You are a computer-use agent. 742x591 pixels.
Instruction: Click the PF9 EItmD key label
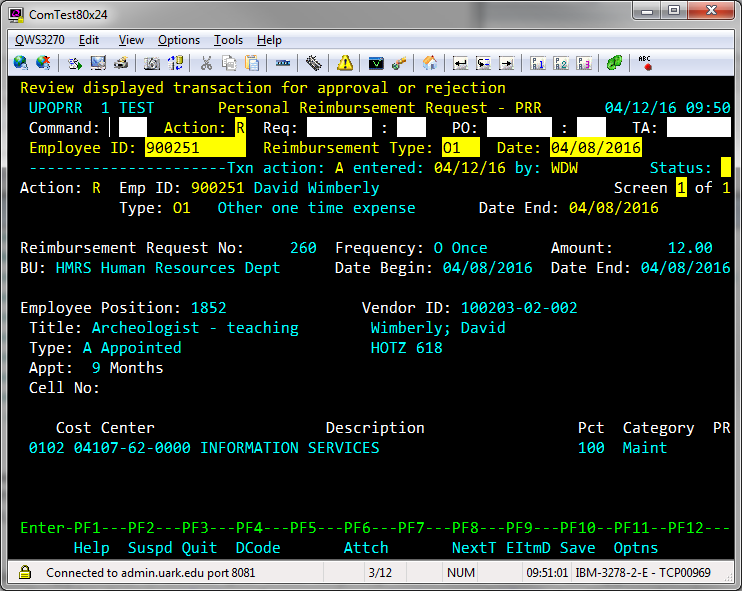tap(528, 548)
